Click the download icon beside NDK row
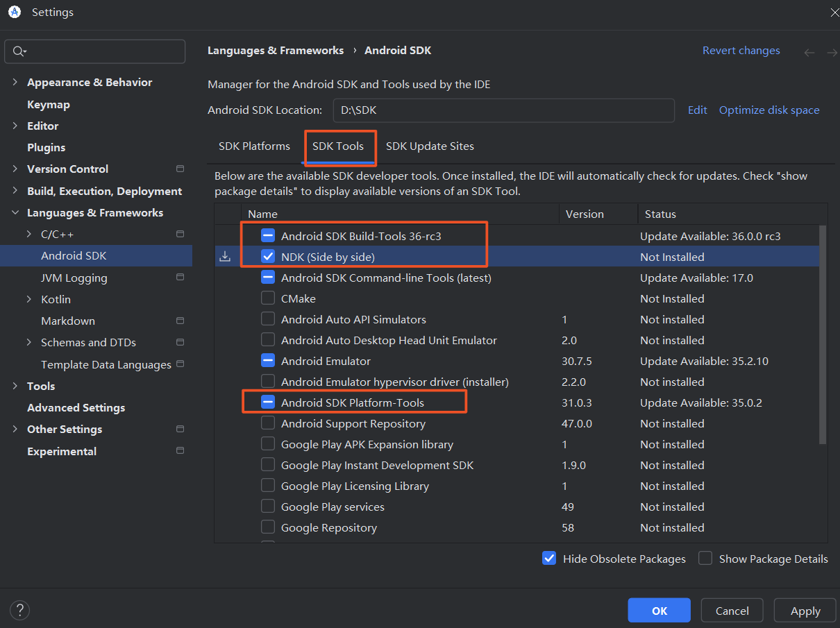 (224, 257)
